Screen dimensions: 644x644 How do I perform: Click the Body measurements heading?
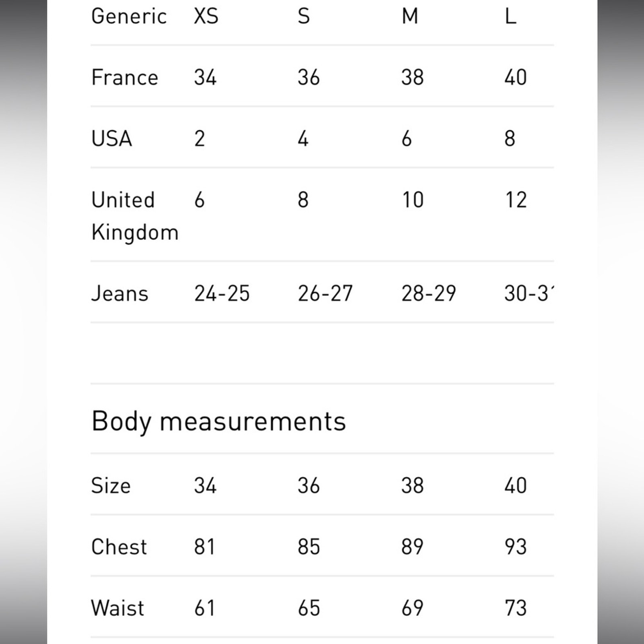[219, 421]
